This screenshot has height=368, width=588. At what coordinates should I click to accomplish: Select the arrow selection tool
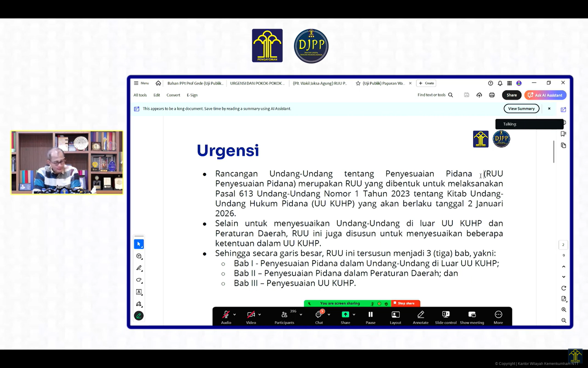(139, 244)
